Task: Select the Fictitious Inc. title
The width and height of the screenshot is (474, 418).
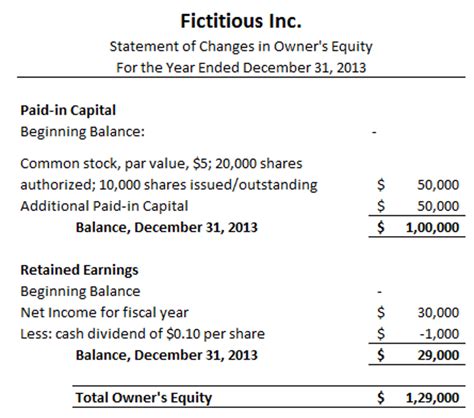Action: pyautogui.click(x=241, y=21)
